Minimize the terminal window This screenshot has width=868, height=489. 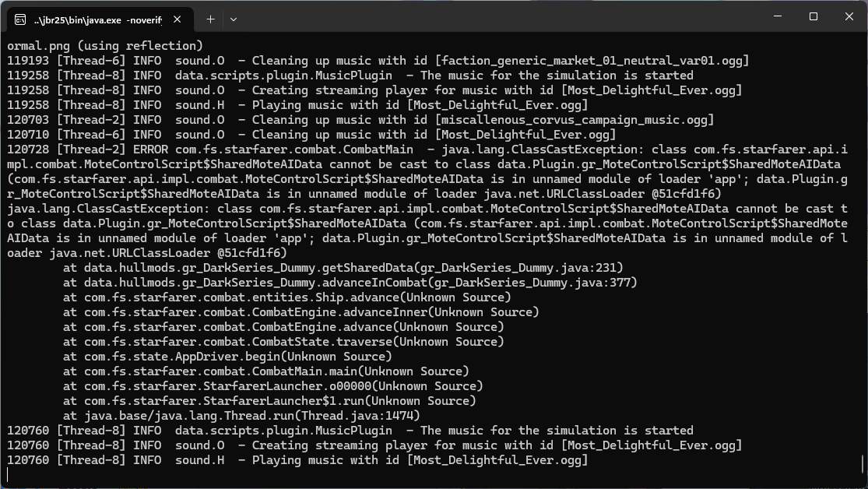(x=776, y=17)
